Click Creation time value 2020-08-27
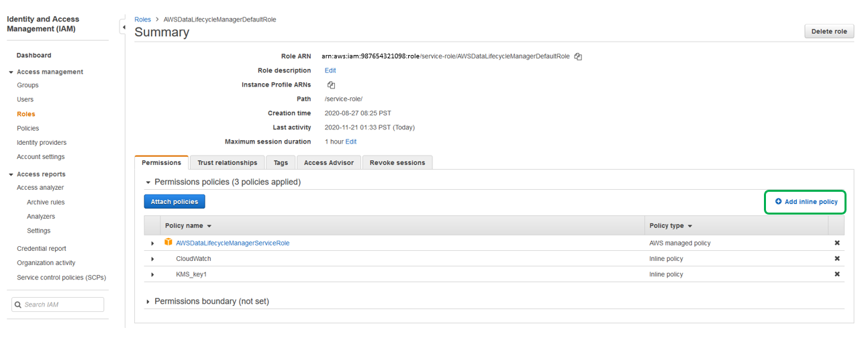 (x=356, y=113)
